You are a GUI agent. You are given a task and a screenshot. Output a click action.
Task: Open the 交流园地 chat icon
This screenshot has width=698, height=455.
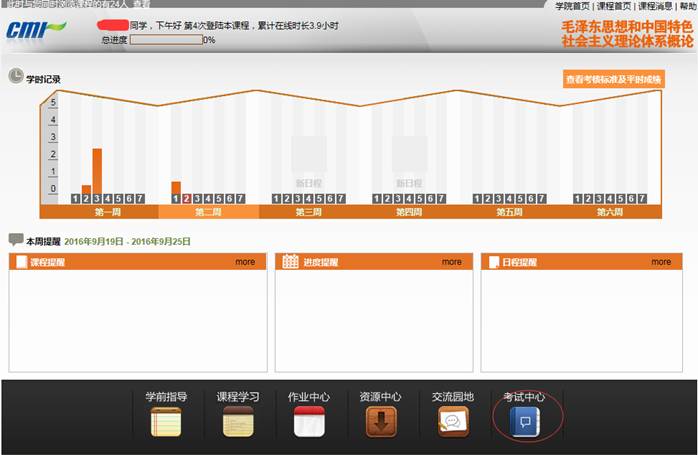point(453,422)
